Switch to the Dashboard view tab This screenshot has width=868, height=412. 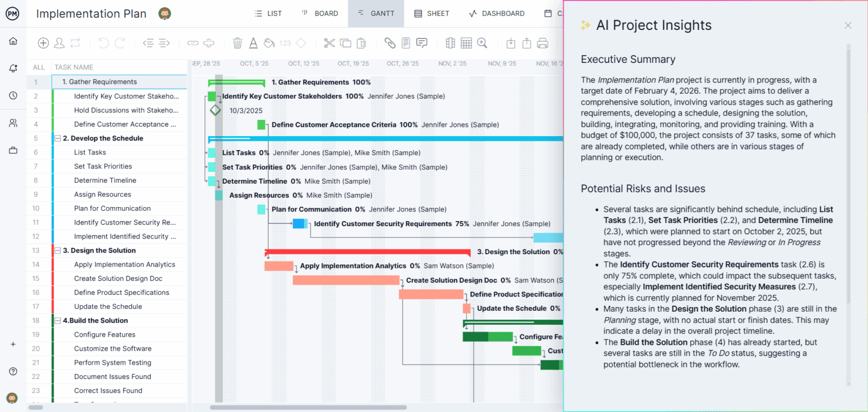click(496, 14)
